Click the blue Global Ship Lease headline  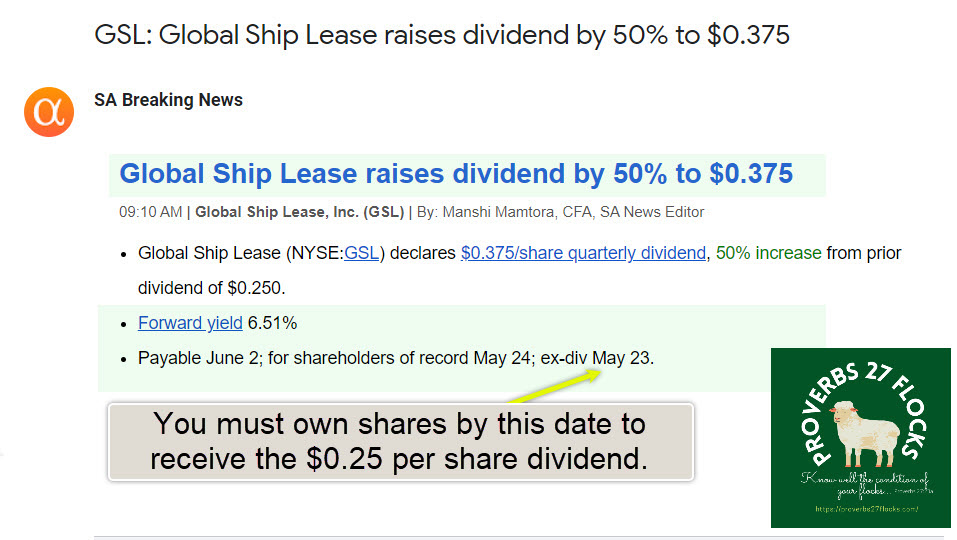pyautogui.click(x=456, y=174)
